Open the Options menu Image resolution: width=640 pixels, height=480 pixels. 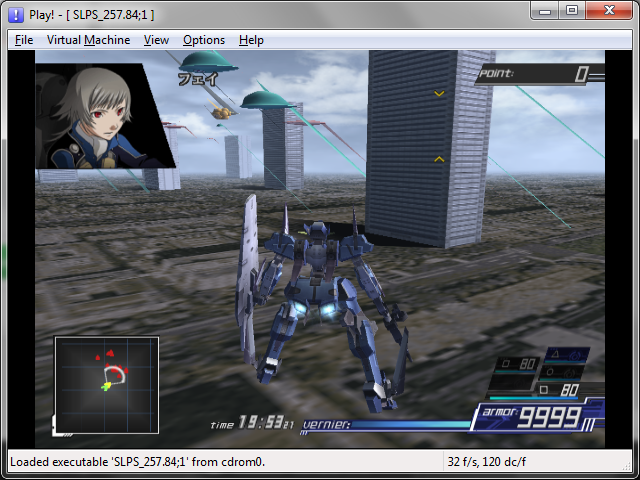pyautogui.click(x=204, y=40)
